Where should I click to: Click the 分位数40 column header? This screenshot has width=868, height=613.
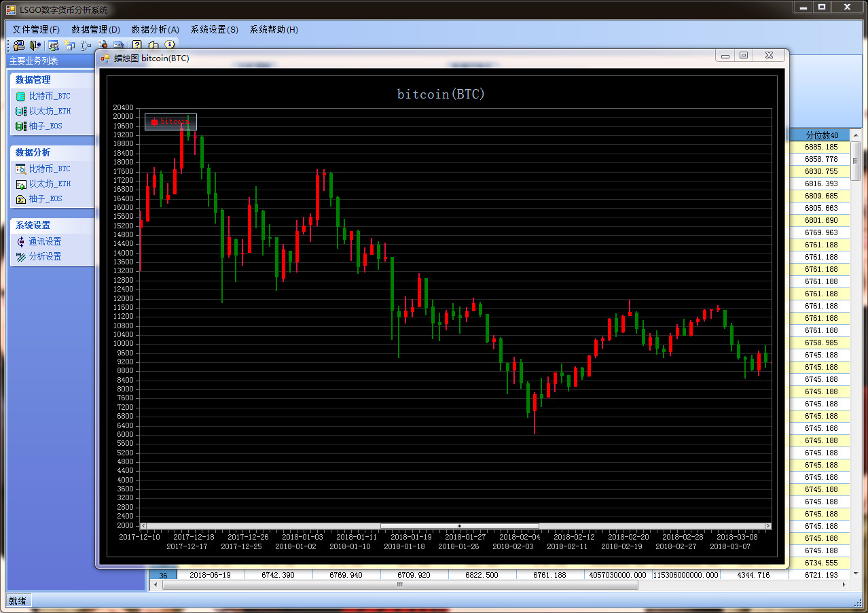click(x=818, y=135)
